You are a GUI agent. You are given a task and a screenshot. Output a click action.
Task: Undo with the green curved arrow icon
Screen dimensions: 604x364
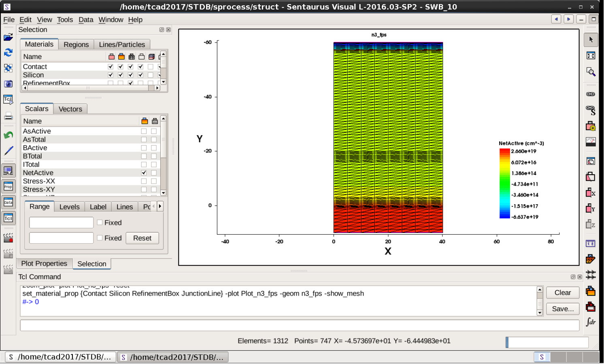[x=8, y=135]
